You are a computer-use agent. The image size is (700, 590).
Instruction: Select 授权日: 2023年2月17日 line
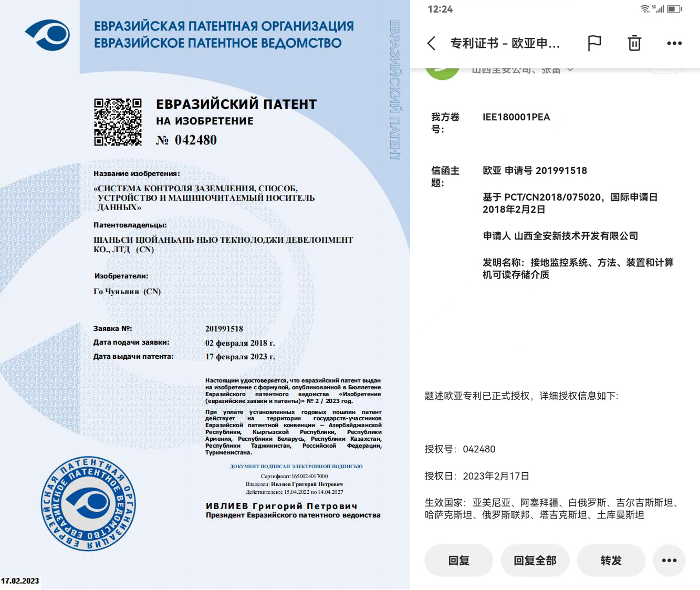477,476
